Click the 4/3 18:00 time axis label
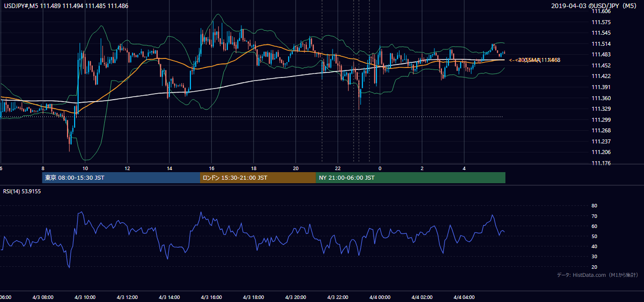Viewport: 644px width, 302px height. coord(254,297)
